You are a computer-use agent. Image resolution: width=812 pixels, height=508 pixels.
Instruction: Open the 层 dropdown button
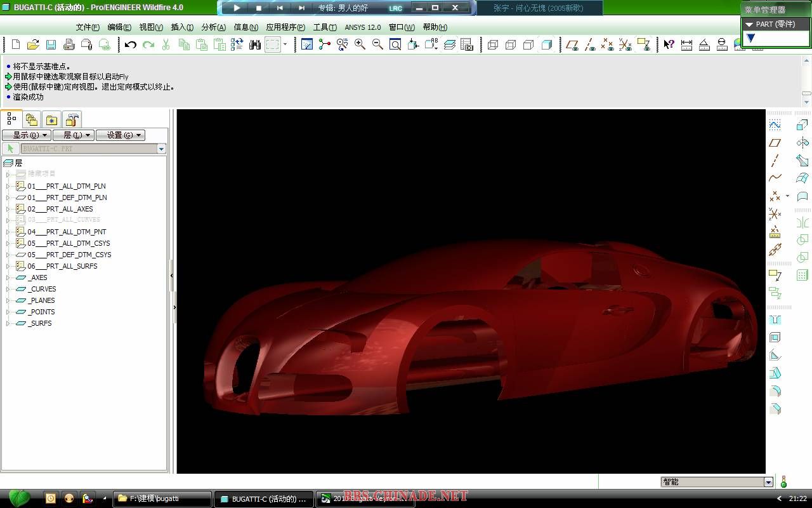(74, 135)
